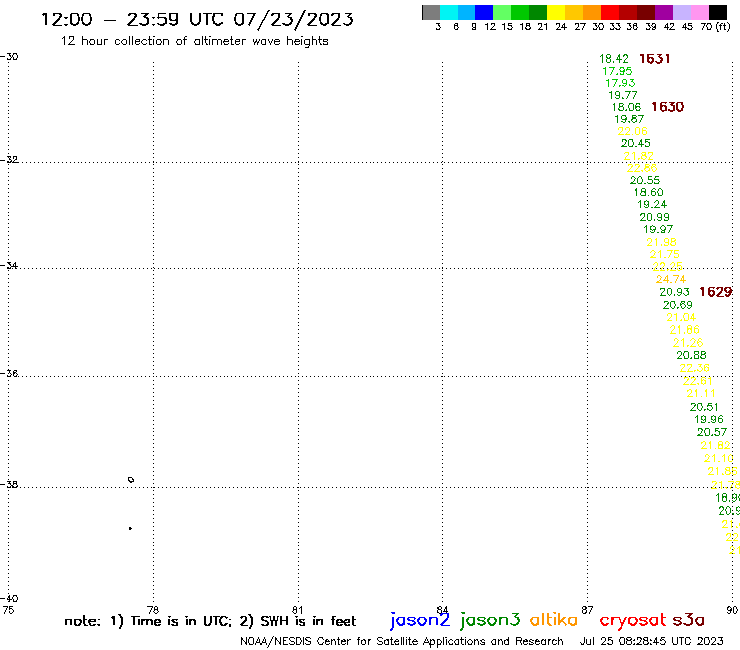Select the pink 70 ft swatch
Image resolution: width=740 pixels, height=650 pixels.
(699, 12)
